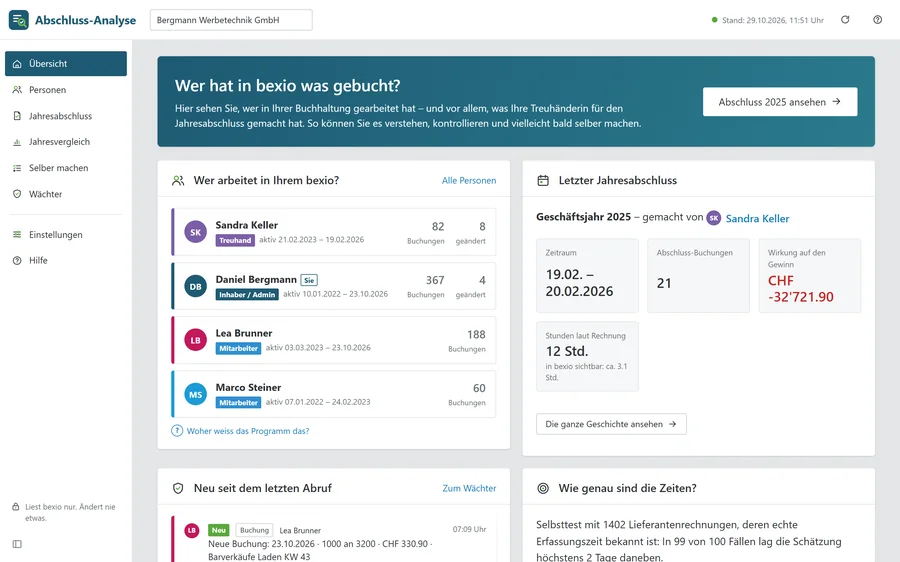Click the home icon beside Übersicht
The image size is (900, 562).
tap(17, 64)
